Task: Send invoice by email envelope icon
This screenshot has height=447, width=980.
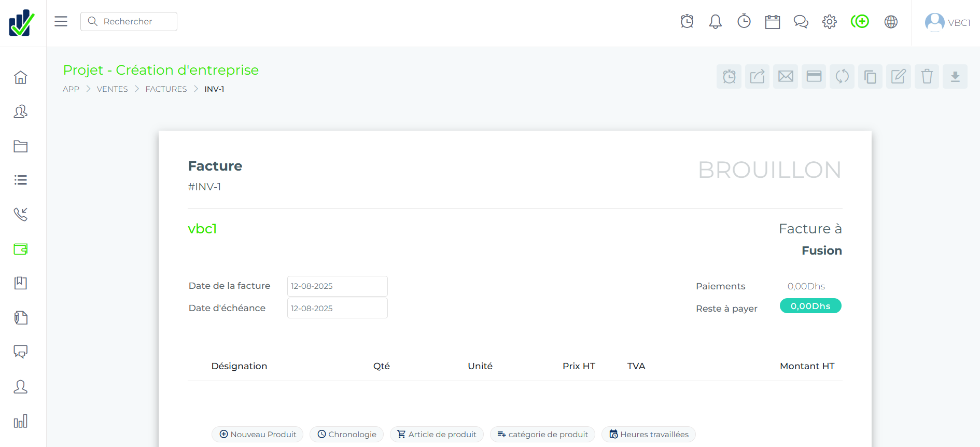Action: coord(786,77)
